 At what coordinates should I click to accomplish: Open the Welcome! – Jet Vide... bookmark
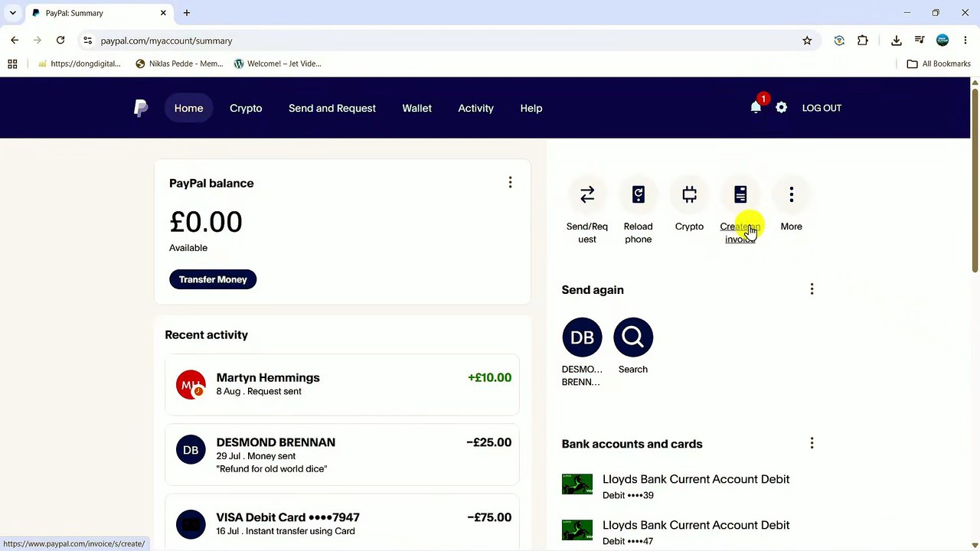[277, 64]
